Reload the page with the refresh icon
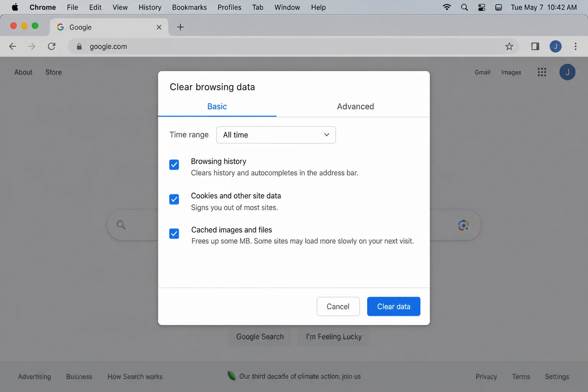This screenshot has width=588, height=392. pos(52,46)
